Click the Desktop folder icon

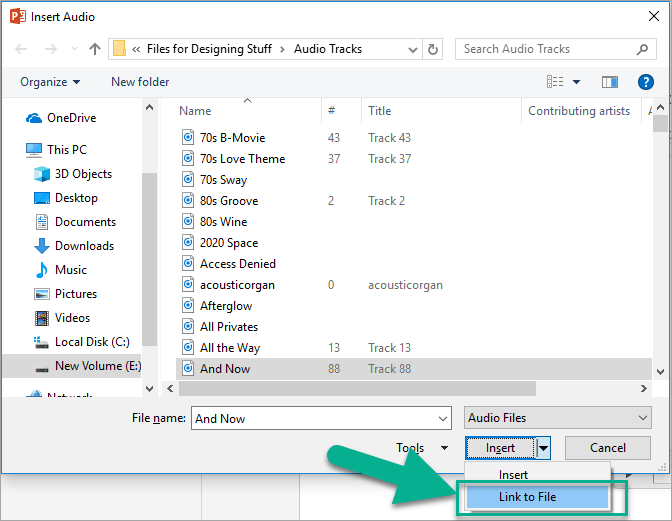point(42,198)
